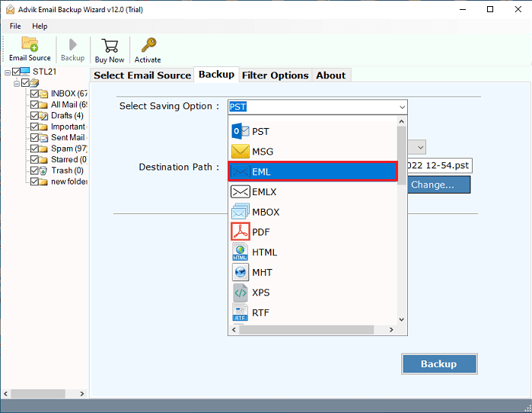Image resolution: width=532 pixels, height=413 pixels.
Task: Click dropdown list scroll down arrow
Action: click(402, 319)
